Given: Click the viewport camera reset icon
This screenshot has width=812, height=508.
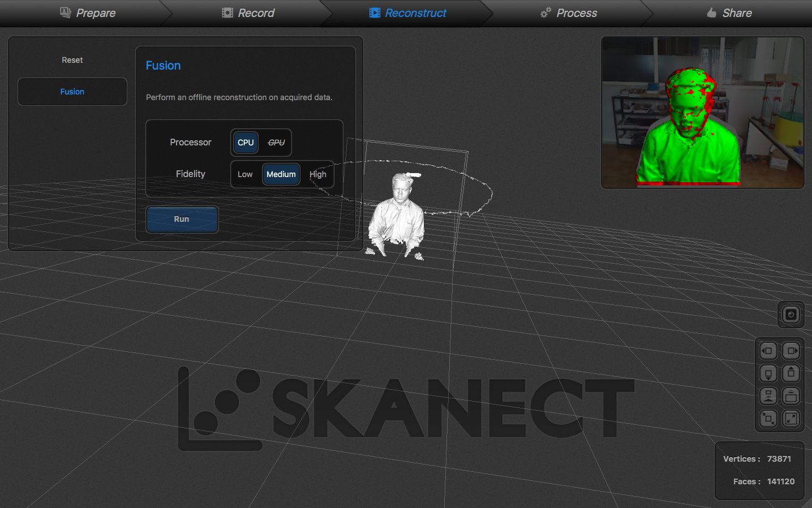Looking at the screenshot, I should 791,315.
